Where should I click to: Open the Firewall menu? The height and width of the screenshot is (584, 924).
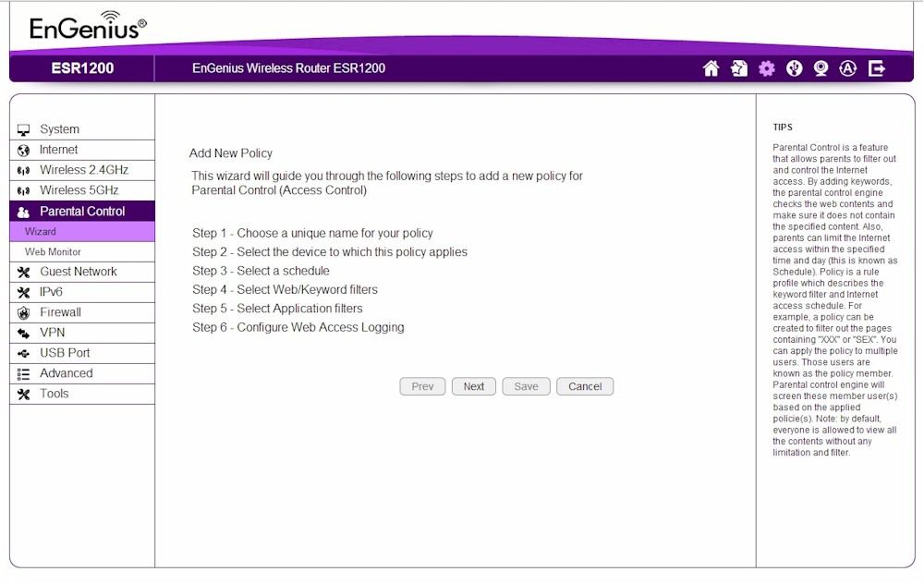[x=82, y=312]
